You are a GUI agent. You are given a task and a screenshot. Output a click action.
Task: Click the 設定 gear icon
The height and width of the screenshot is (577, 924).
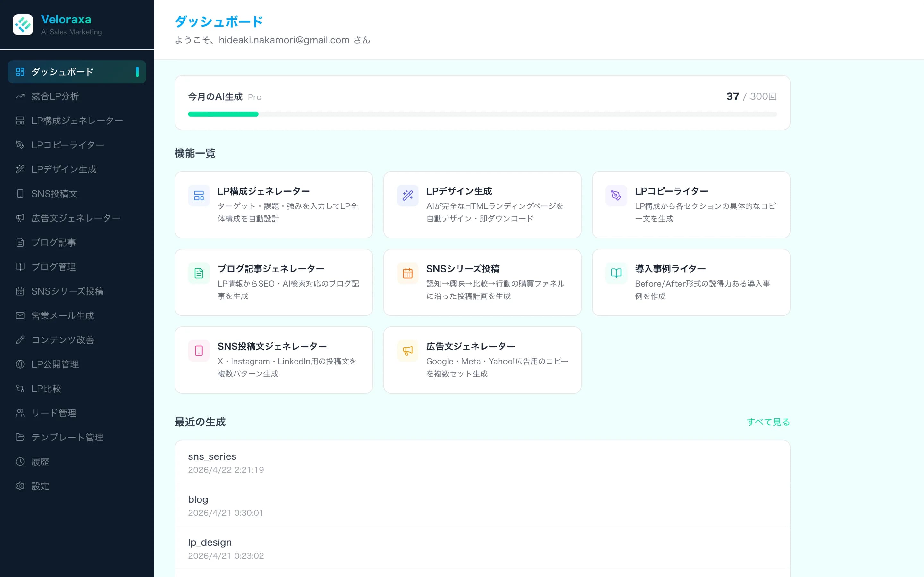click(20, 486)
